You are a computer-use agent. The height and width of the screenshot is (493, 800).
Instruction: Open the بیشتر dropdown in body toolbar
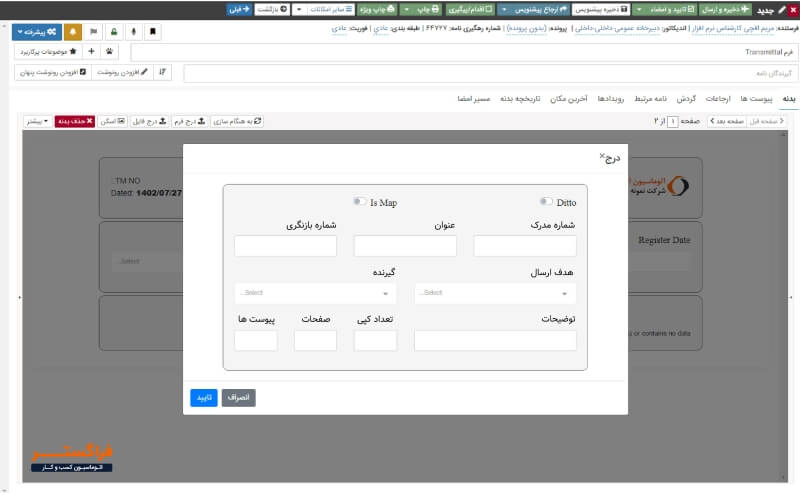[x=37, y=121]
